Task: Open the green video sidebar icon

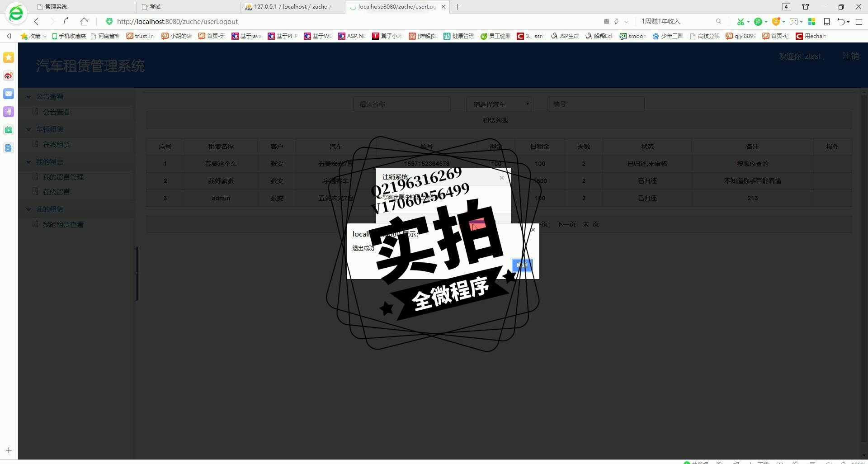Action: tap(9, 130)
